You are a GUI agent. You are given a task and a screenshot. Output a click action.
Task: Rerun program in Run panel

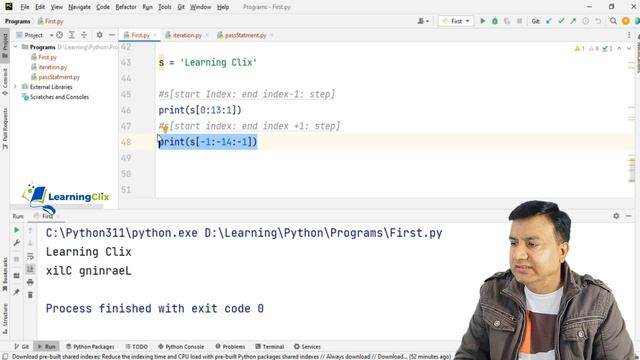coord(16,230)
